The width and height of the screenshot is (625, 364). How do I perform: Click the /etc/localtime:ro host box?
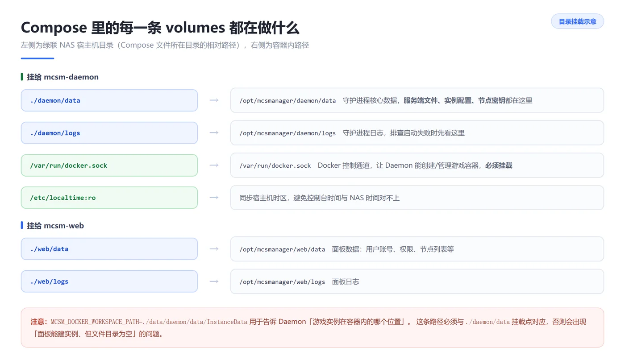[109, 198]
